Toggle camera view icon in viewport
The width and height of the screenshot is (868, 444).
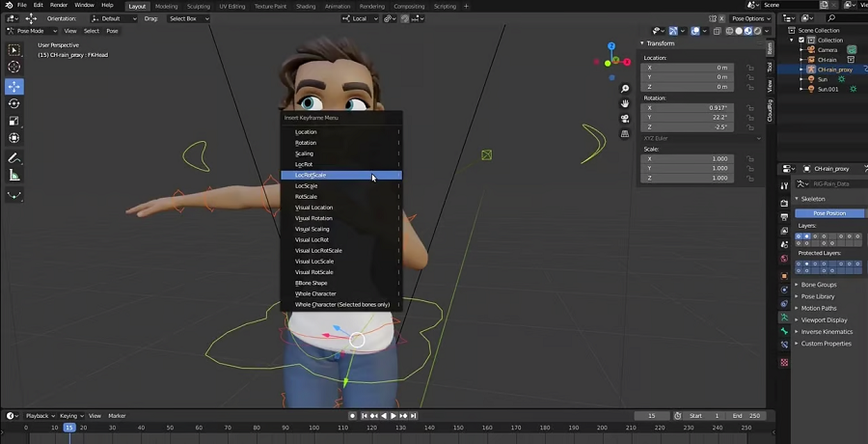tap(625, 119)
